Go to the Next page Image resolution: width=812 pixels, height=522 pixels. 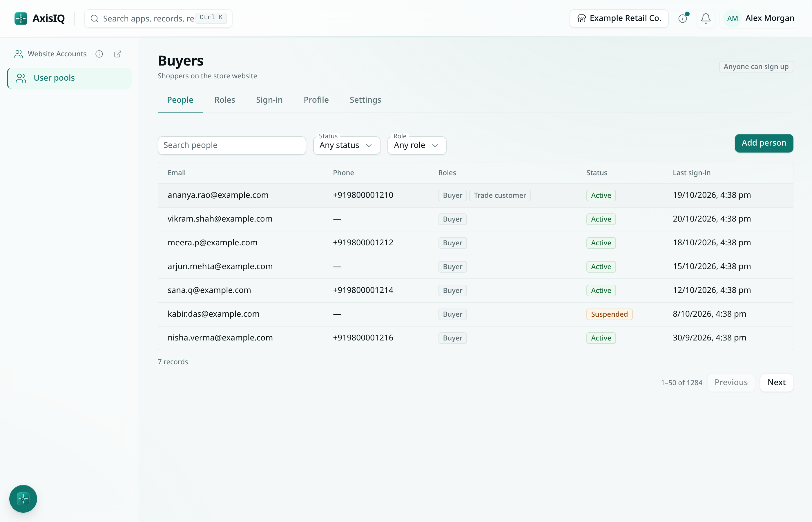[776, 382]
